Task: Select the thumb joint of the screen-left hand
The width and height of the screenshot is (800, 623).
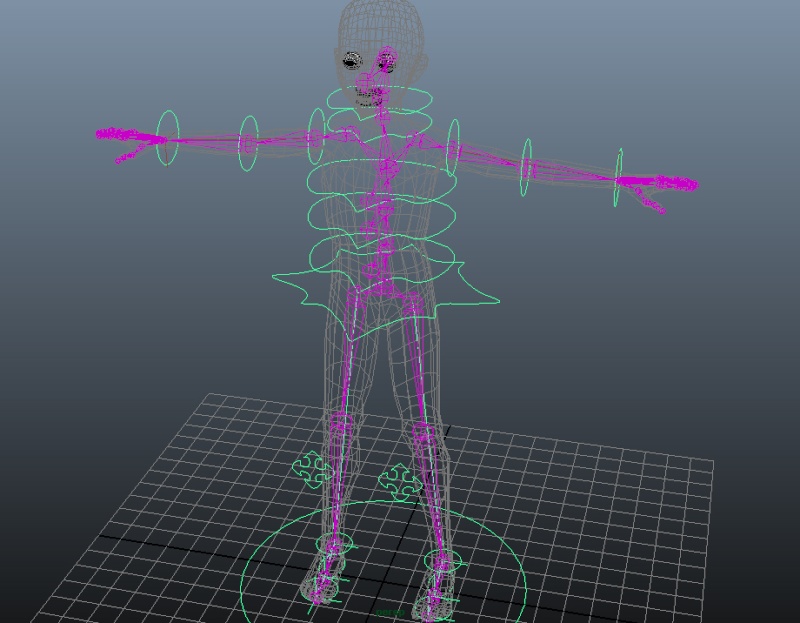Action: point(119,161)
